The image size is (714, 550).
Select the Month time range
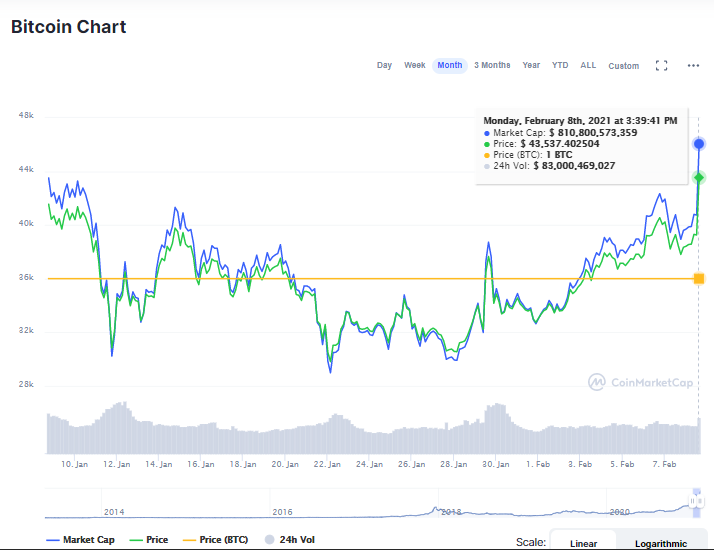450,66
